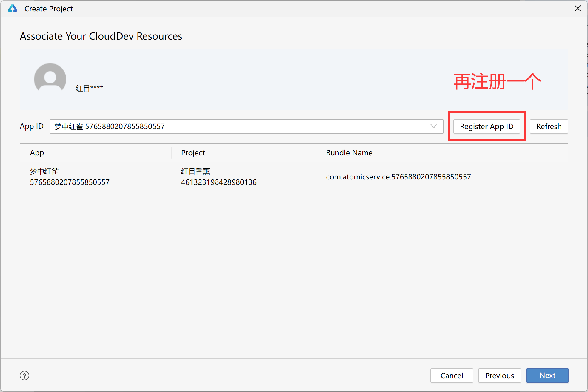Click the App column header
The width and height of the screenshot is (588, 392).
(x=37, y=153)
